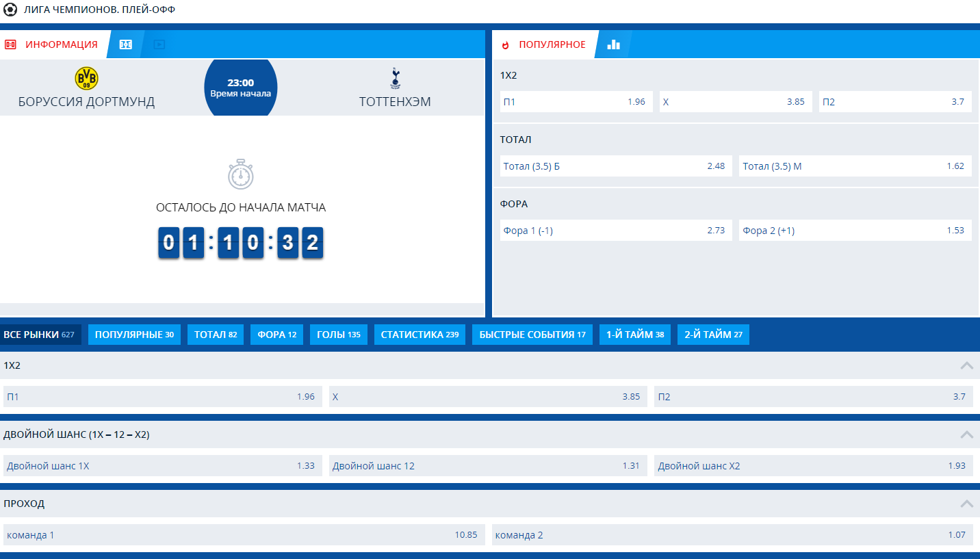Click the БОРУССИЯ ДОРТМУНД team name

click(86, 102)
